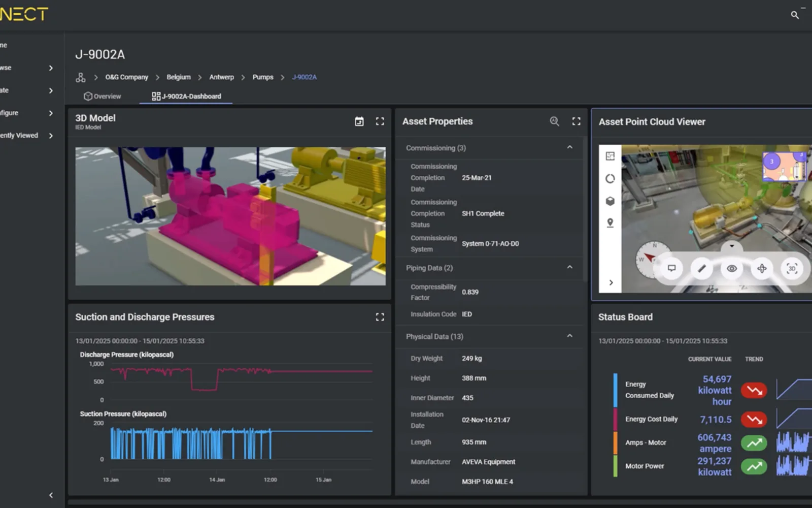Screen dimensions: 812x508
Task: Expand the arrow beside 'ently Viewed' in sidebar
Action: point(51,136)
